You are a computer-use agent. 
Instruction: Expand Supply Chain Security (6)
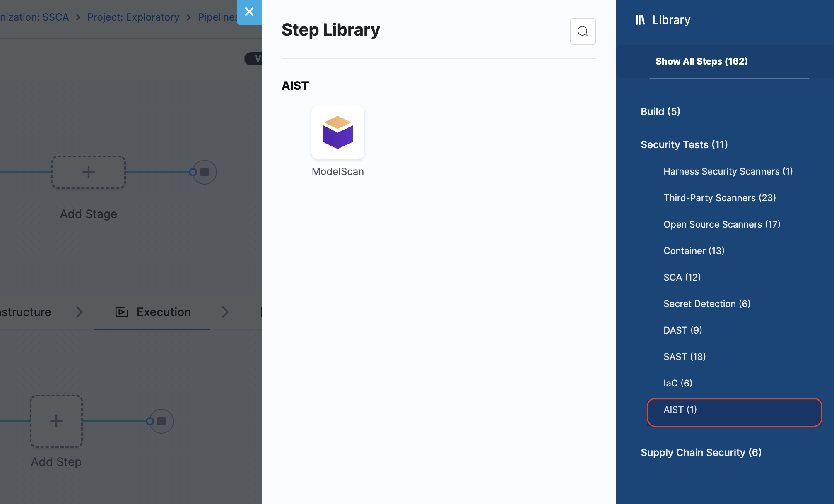pos(701,452)
